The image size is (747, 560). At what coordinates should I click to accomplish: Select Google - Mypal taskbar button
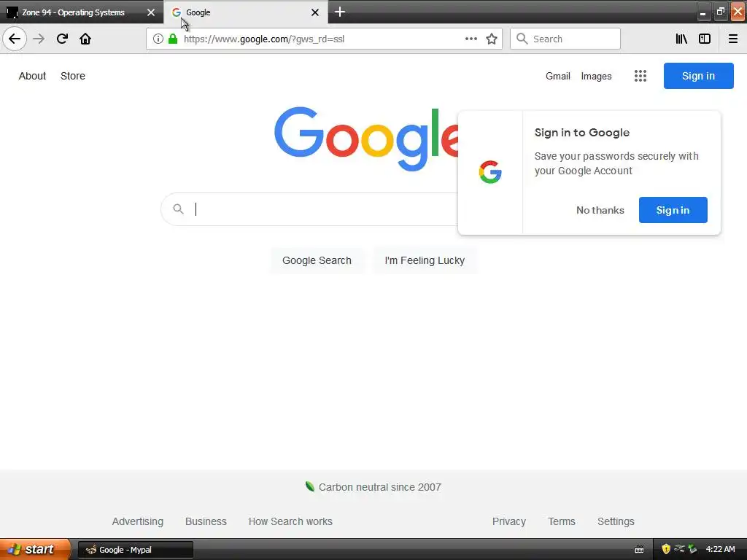[x=135, y=550]
